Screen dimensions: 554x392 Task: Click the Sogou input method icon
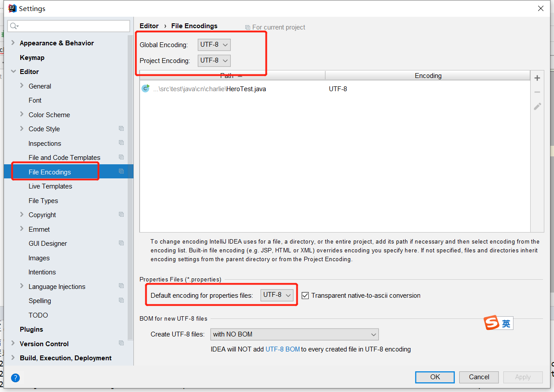(491, 323)
